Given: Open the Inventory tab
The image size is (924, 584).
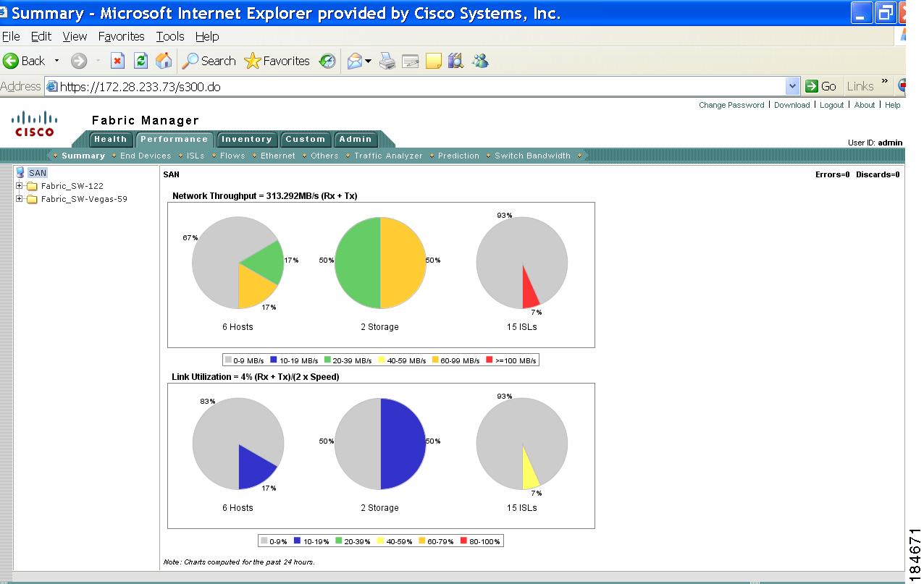Looking at the screenshot, I should click(247, 139).
